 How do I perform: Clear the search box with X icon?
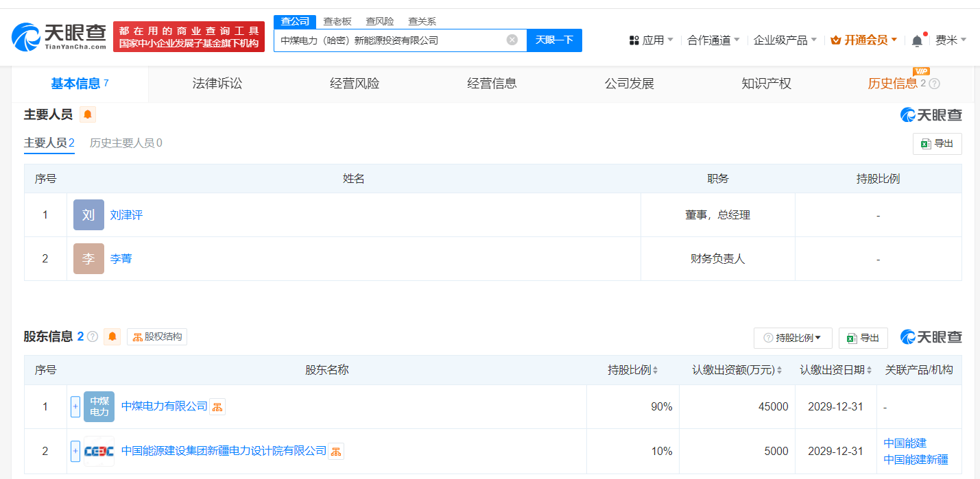pyautogui.click(x=512, y=40)
